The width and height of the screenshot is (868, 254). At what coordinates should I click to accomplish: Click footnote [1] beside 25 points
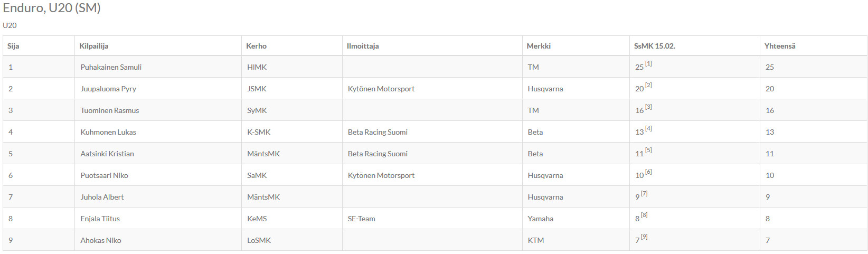(x=648, y=63)
